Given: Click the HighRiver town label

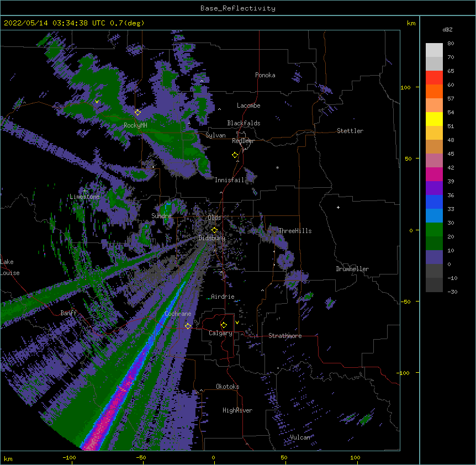Looking at the screenshot, I should tap(237, 410).
